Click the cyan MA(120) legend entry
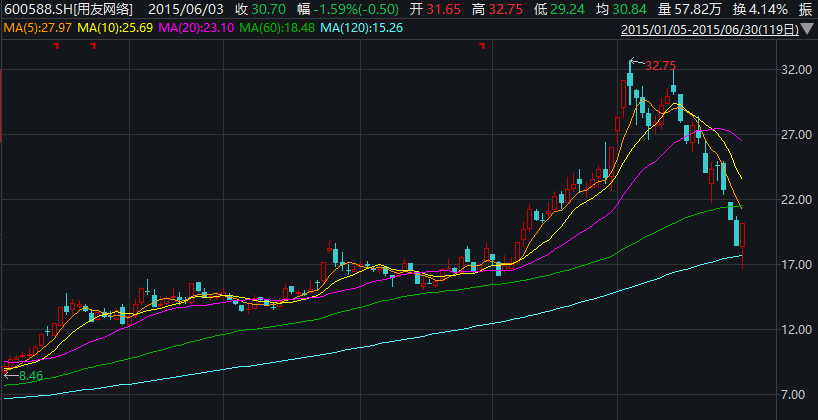This screenshot has width=818, height=420. click(356, 27)
